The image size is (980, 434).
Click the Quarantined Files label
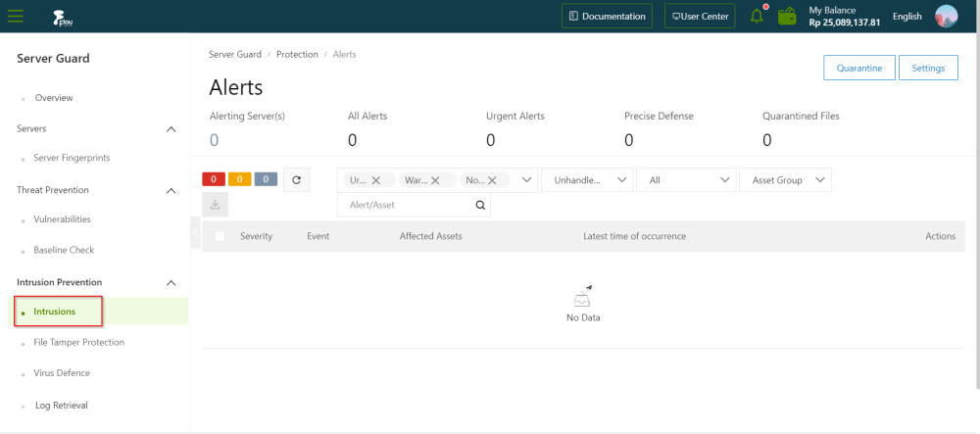[x=801, y=117]
